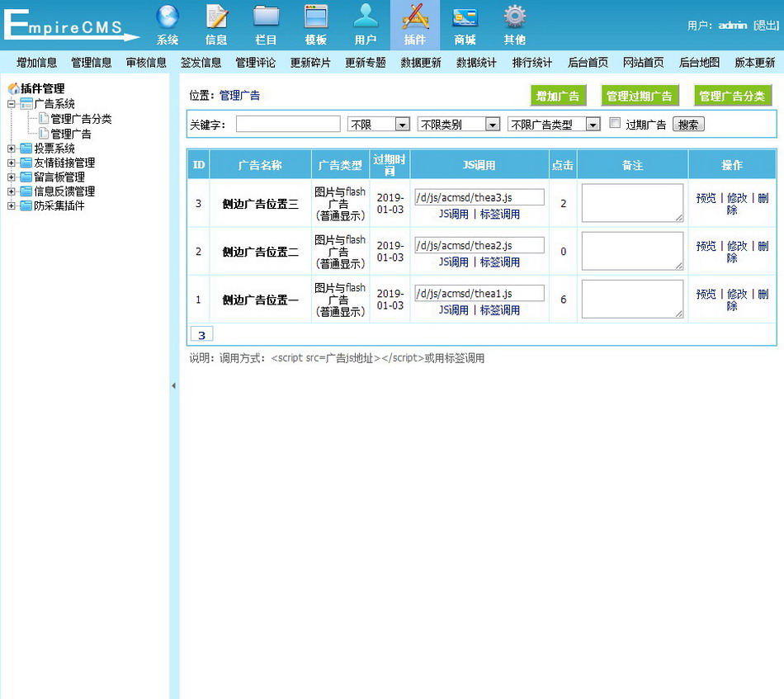Open 排行统计 menu item

[x=532, y=63]
